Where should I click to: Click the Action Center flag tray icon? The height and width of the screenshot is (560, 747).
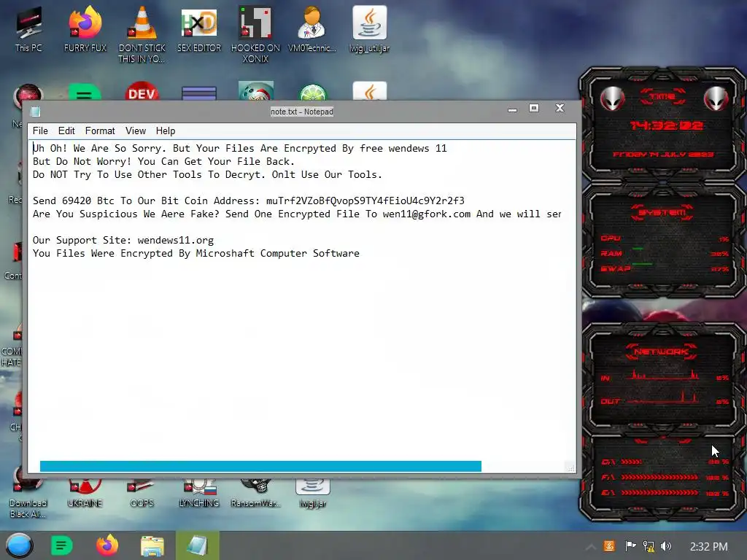pos(630,545)
